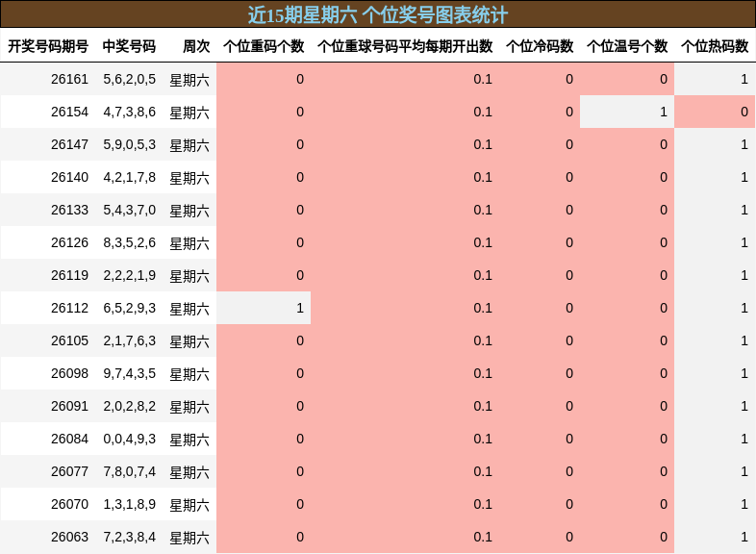756x554 pixels.
Task: Click issue number 26140
Action: (69, 177)
